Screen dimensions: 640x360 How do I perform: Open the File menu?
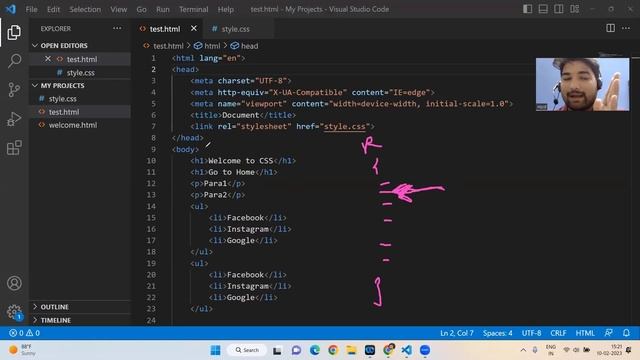31,9
